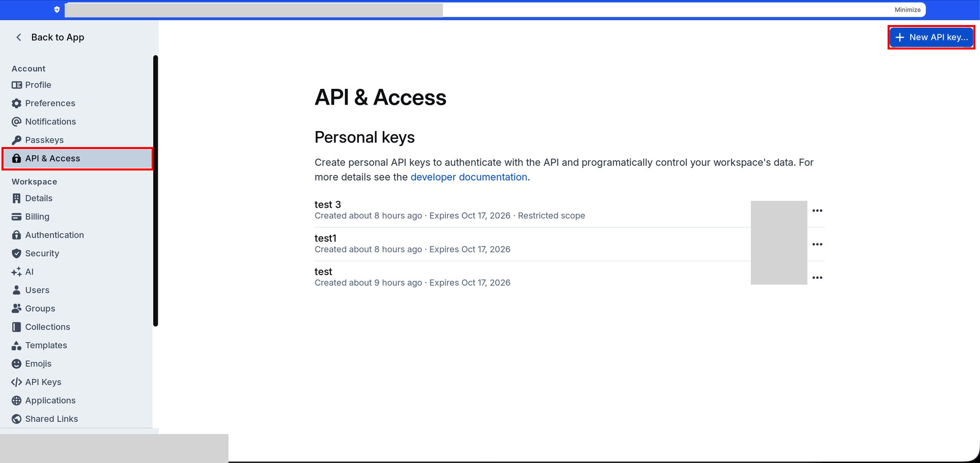
Task: Click the Applications globe icon
Action: coord(16,400)
